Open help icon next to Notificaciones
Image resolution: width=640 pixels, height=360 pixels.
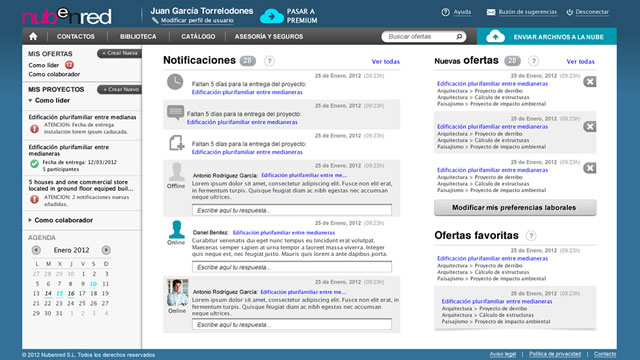269,61
